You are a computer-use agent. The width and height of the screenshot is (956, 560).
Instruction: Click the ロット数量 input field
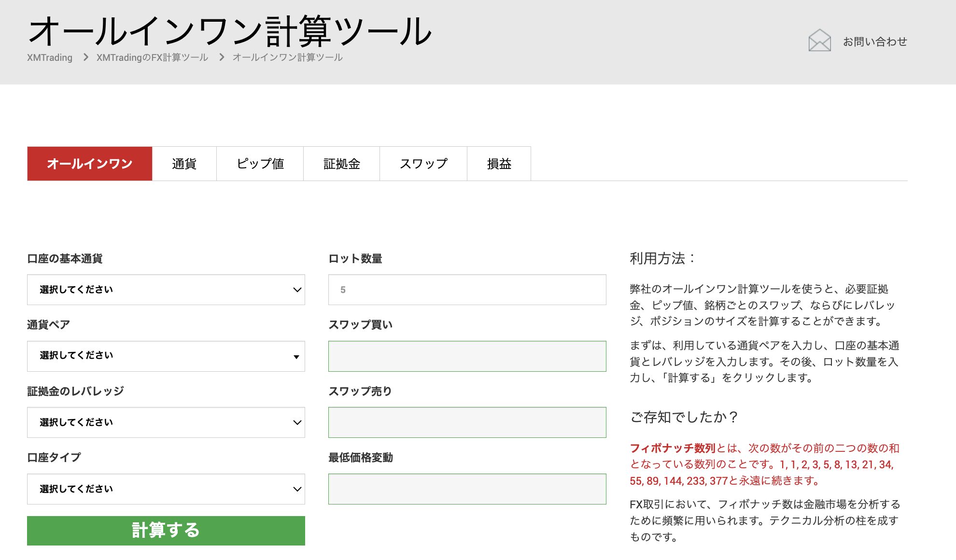[x=467, y=290]
